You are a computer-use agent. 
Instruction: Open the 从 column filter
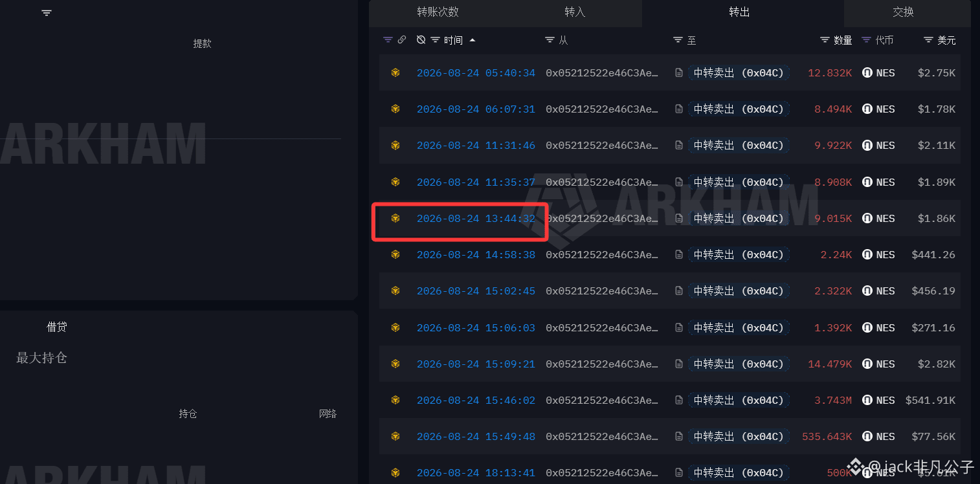[x=550, y=40]
